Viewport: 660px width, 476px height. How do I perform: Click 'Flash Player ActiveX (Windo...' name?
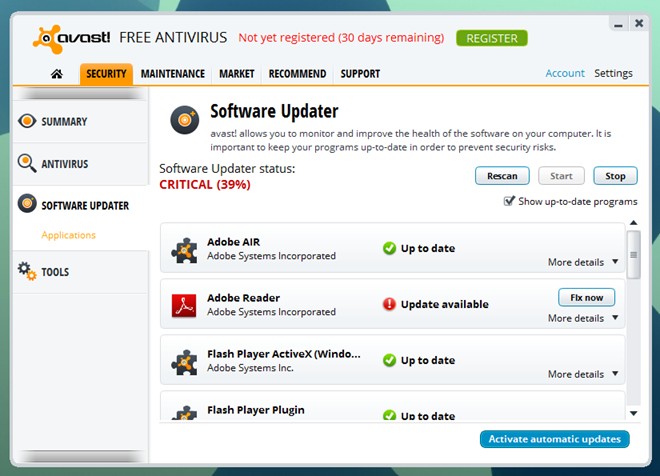pyautogui.click(x=284, y=354)
